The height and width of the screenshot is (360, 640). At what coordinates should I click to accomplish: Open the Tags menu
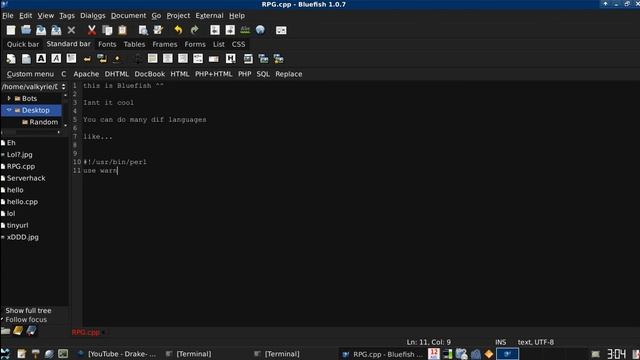[67, 16]
